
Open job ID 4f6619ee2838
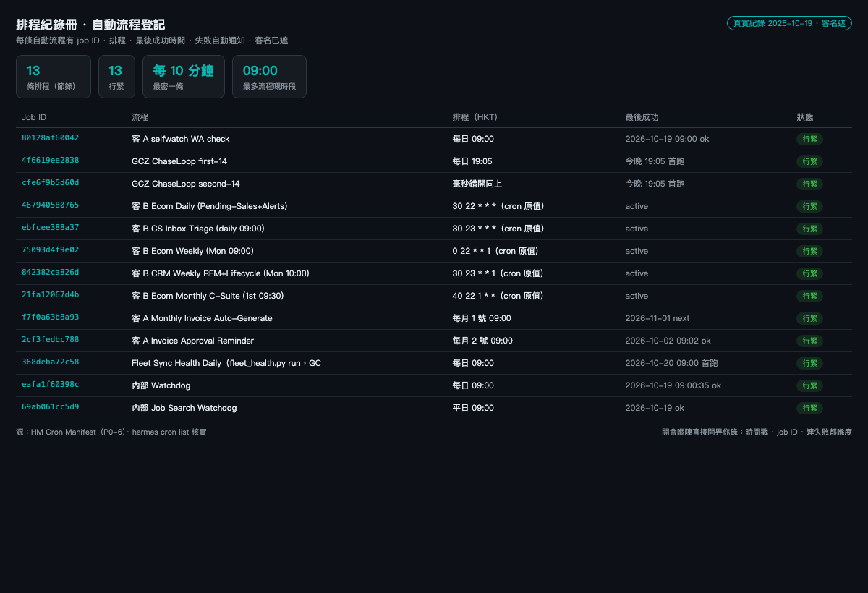(x=51, y=161)
